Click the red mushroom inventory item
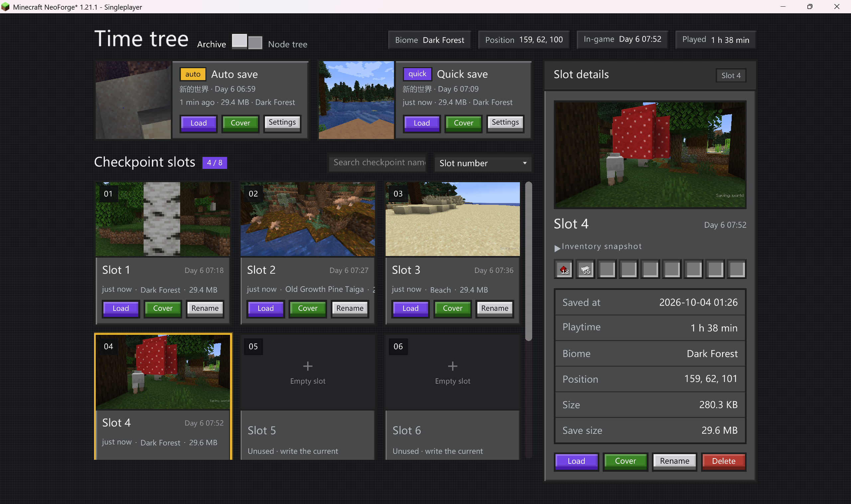Screen dimensions: 851x504 tap(564, 270)
